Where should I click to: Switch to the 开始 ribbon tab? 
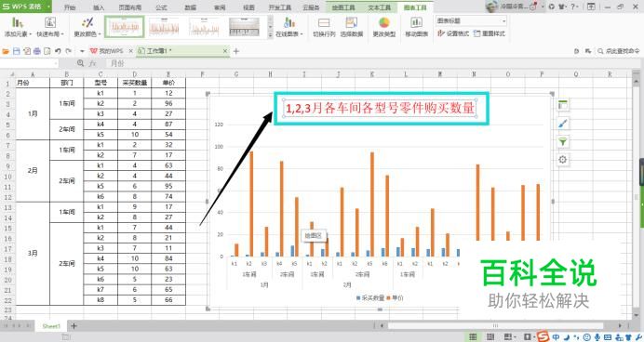pos(70,7)
